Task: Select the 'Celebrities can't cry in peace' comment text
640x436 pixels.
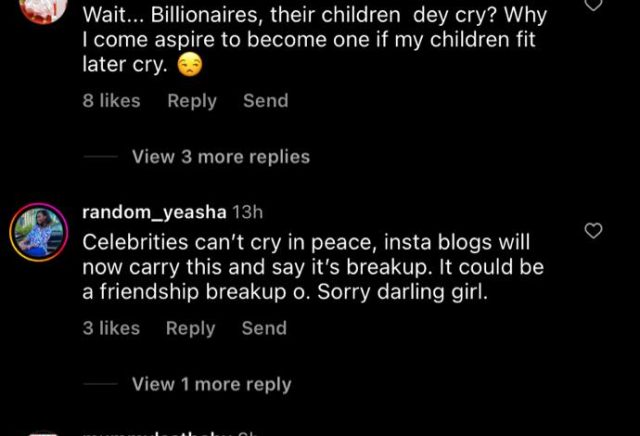Action: tap(313, 267)
